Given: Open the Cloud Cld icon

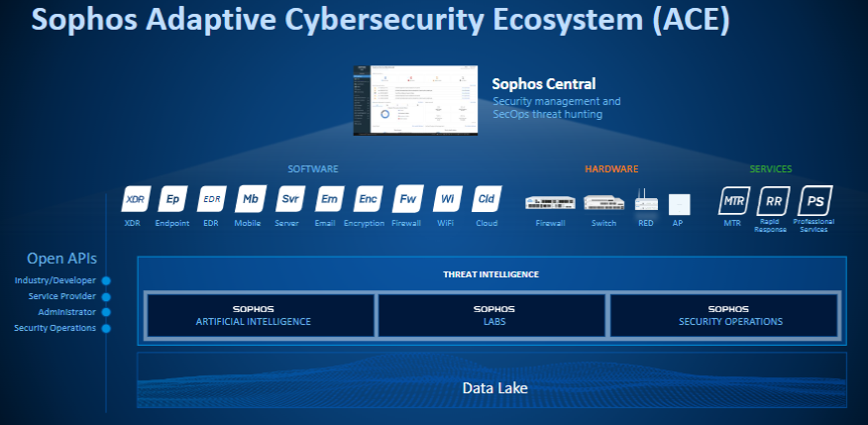Looking at the screenshot, I should (x=487, y=199).
